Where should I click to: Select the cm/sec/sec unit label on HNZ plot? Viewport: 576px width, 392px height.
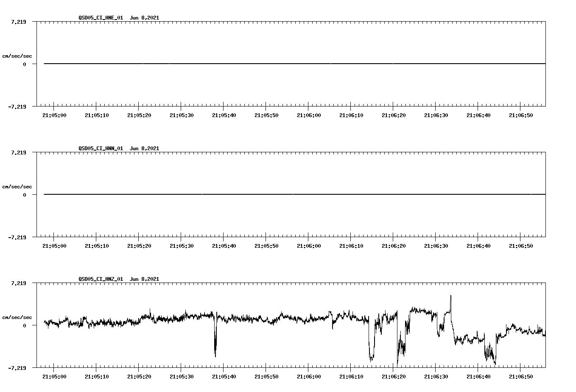point(17,317)
